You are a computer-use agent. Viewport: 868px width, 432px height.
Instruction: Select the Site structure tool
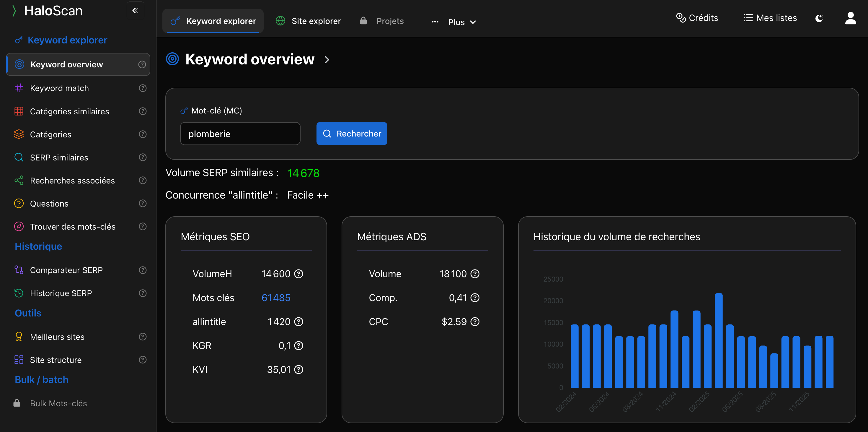[x=56, y=360]
